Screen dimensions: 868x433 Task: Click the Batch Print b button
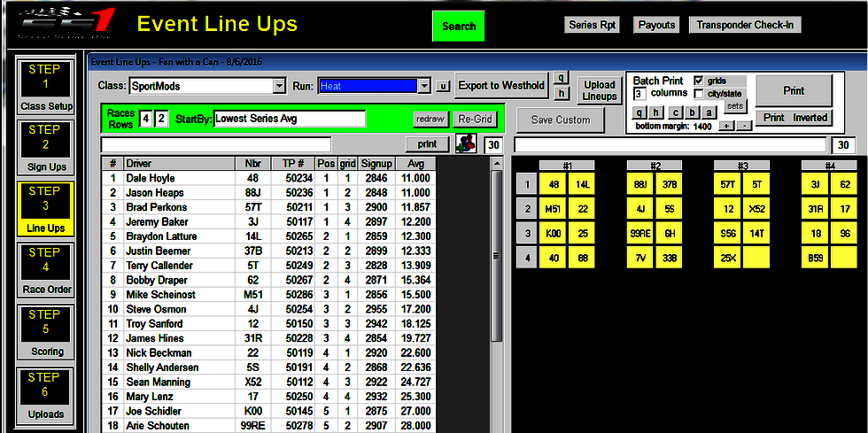point(692,112)
